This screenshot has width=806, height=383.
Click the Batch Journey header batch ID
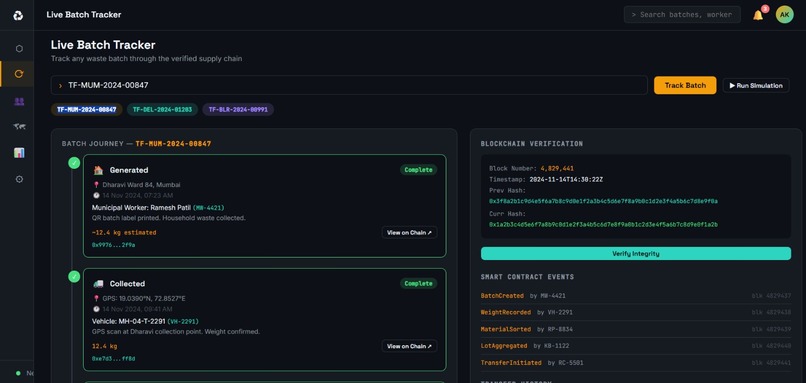click(x=173, y=144)
